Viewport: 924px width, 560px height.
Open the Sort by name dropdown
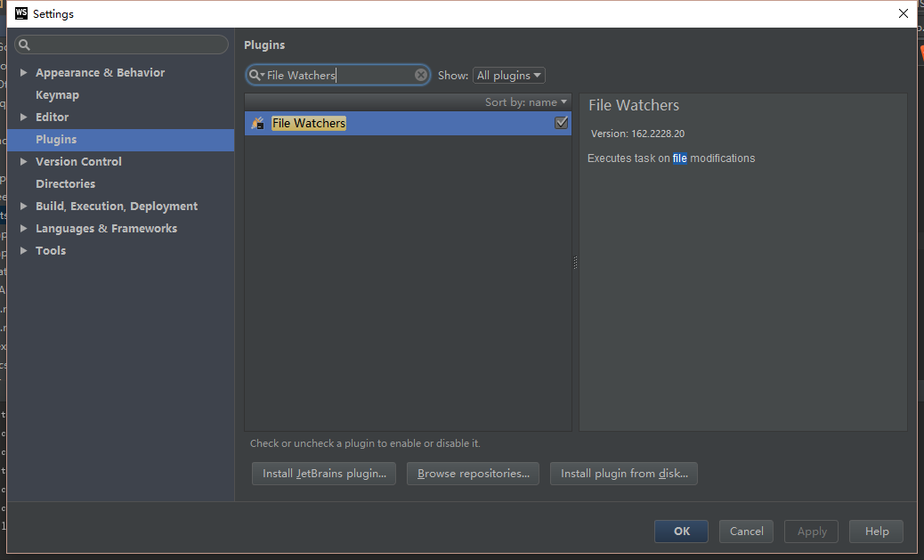pyautogui.click(x=525, y=102)
